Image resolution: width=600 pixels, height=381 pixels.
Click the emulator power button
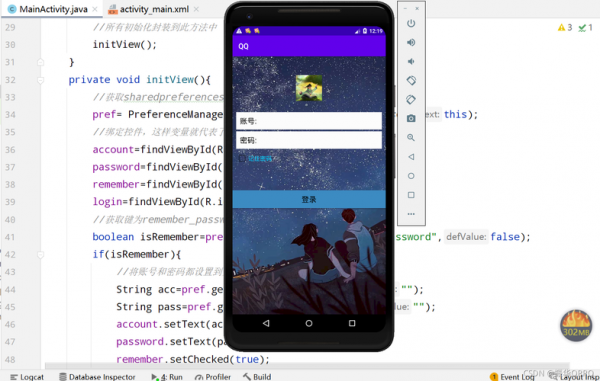pyautogui.click(x=411, y=23)
